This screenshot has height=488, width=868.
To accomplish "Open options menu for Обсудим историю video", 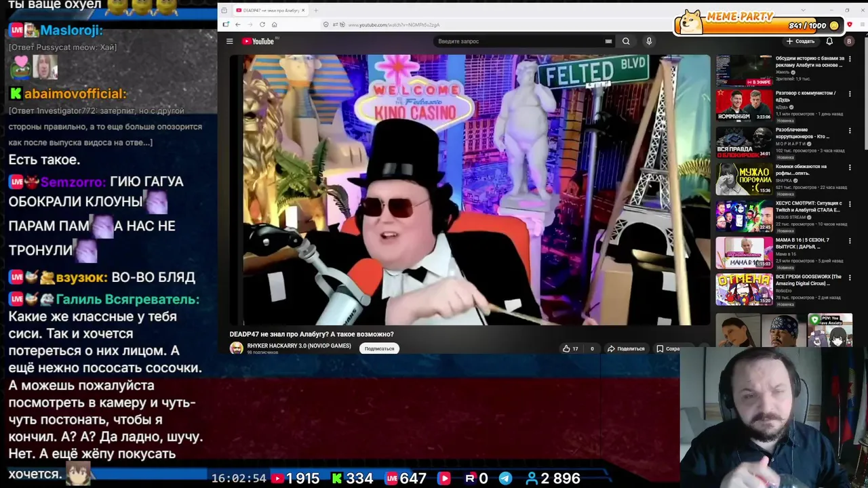I will click(x=850, y=59).
